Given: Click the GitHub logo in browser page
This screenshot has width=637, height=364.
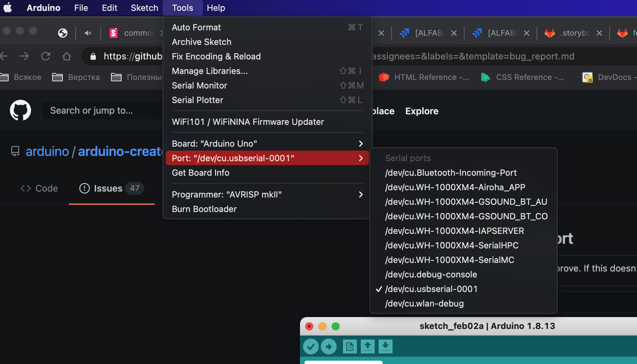Looking at the screenshot, I should [x=20, y=110].
